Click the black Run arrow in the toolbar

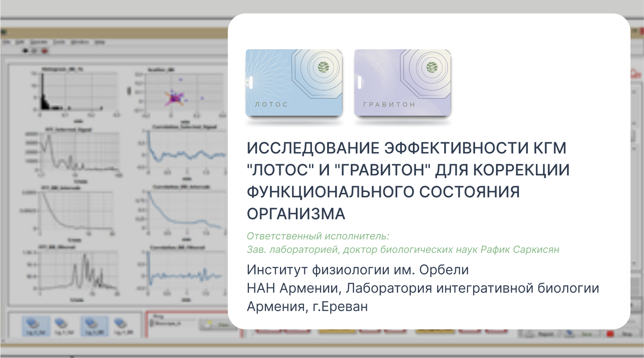pyautogui.click(x=25, y=51)
